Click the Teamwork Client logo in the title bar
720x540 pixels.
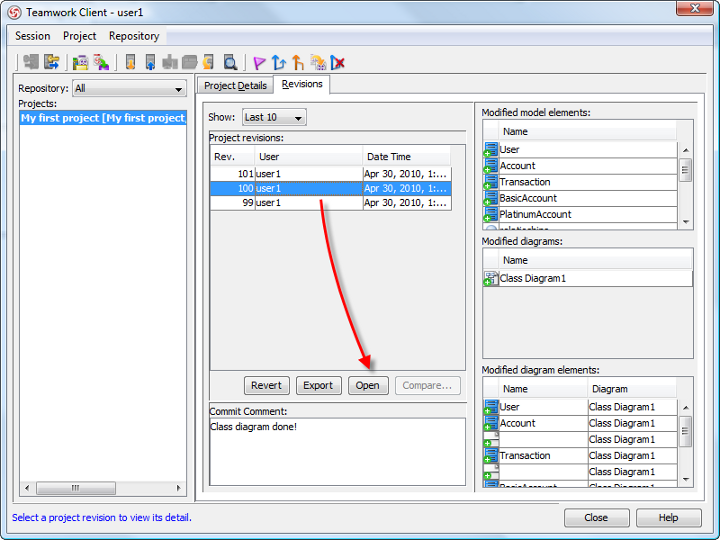[x=14, y=12]
